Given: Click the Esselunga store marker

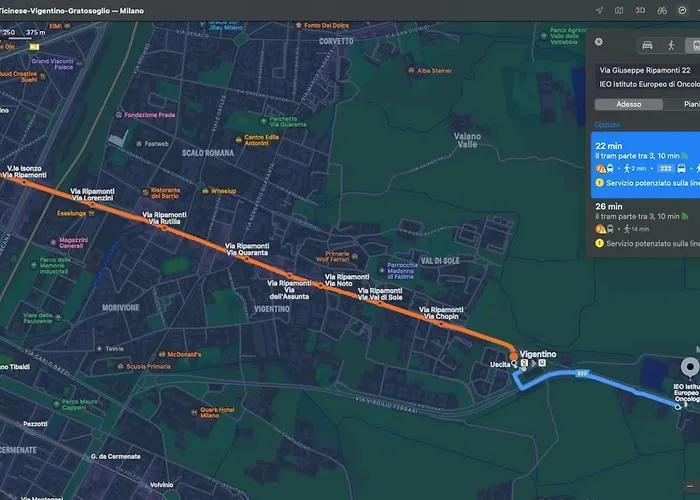Looking at the screenshot, I should point(92,213).
